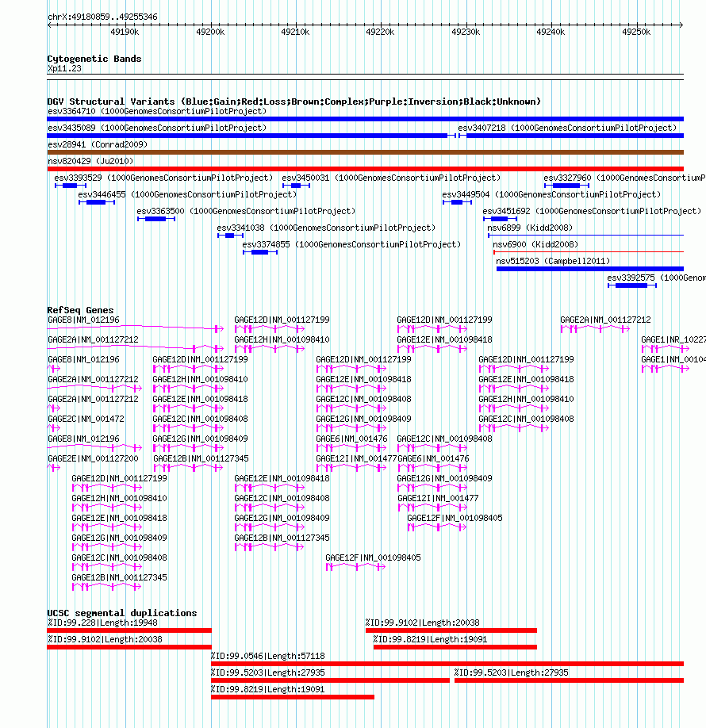Click the esv3450031 variant label
The width and height of the screenshot is (706, 728).
(391, 178)
